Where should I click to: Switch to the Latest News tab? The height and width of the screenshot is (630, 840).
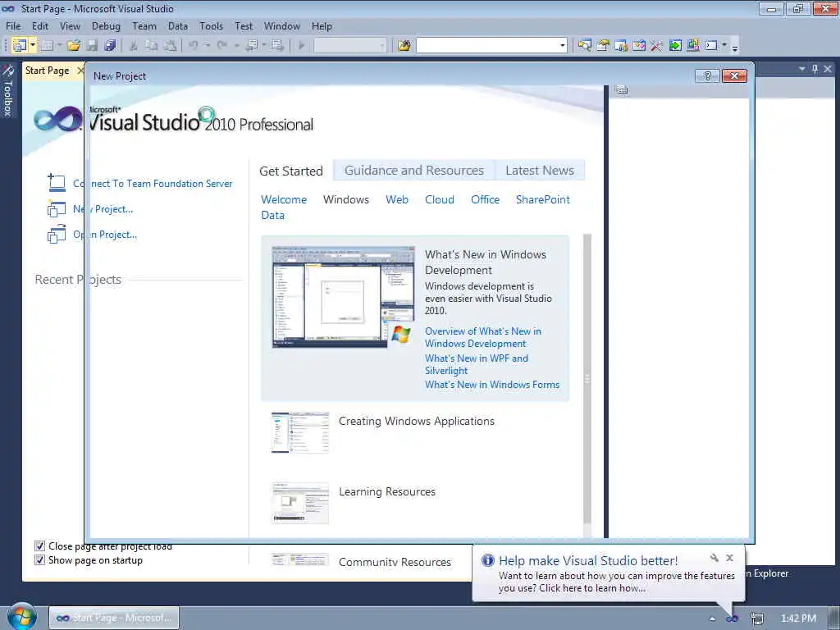tap(540, 171)
